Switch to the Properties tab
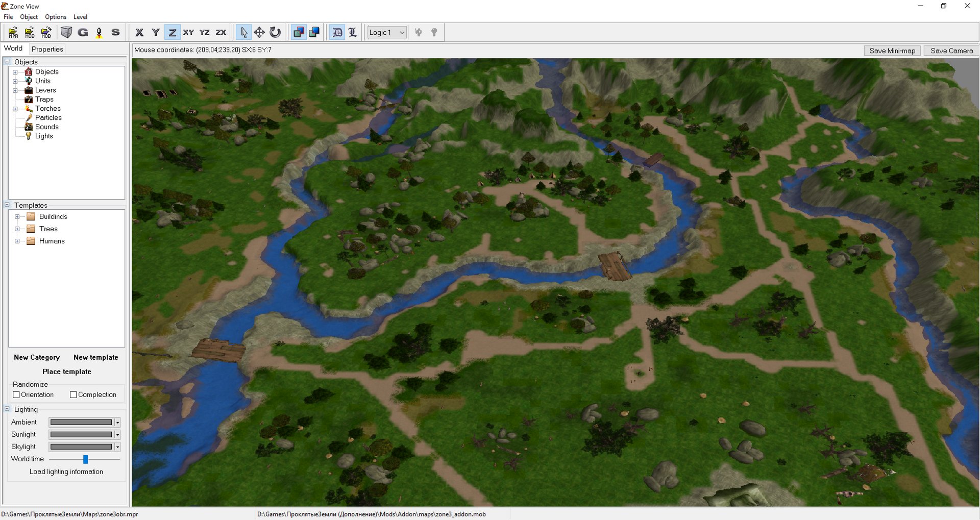Screen dimensions: 980x520 (x=47, y=49)
